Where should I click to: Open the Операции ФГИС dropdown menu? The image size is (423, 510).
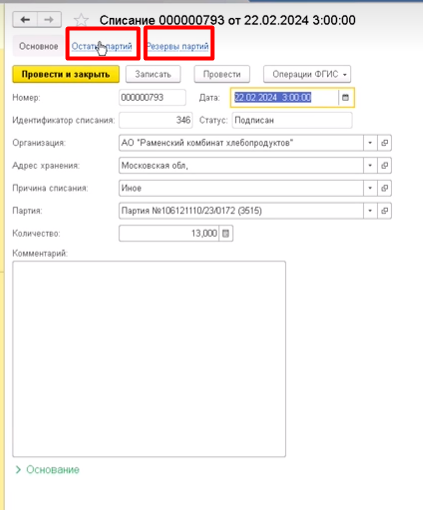click(x=307, y=74)
